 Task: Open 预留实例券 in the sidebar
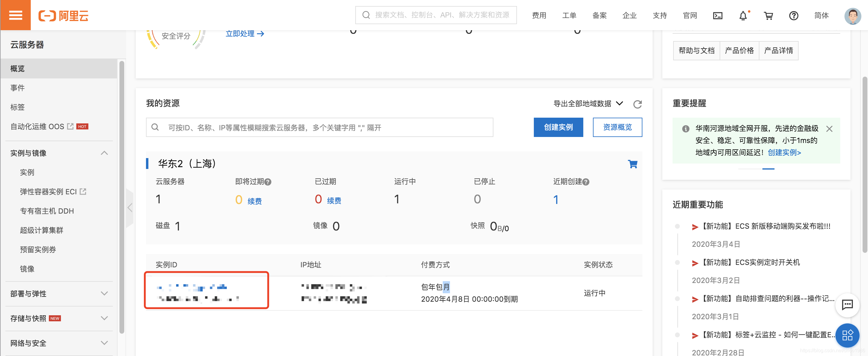(x=38, y=250)
